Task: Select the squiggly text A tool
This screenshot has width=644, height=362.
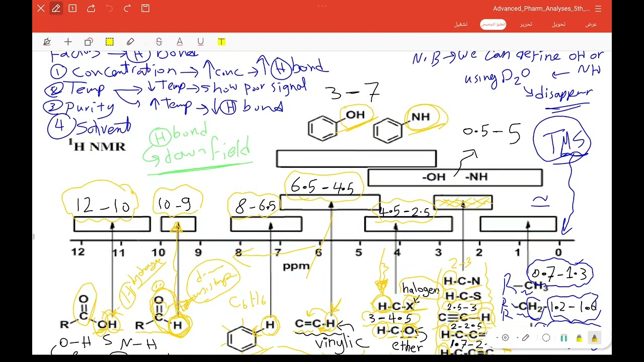Action: click(x=180, y=42)
